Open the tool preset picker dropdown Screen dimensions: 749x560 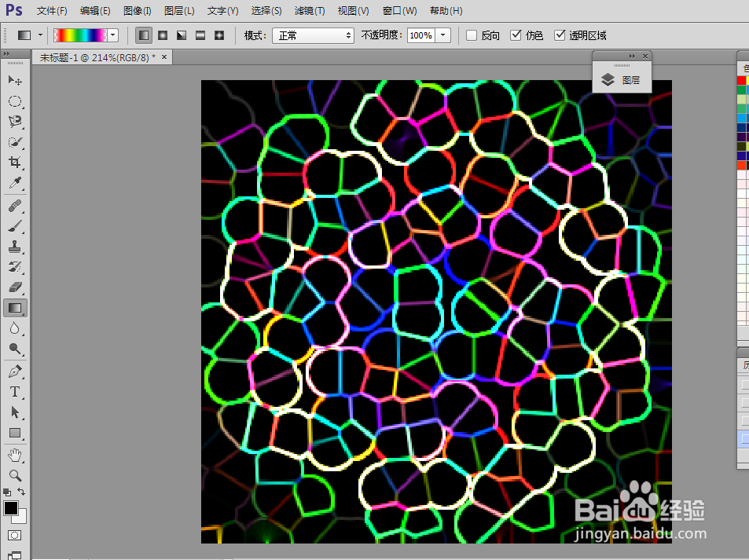coord(40,35)
